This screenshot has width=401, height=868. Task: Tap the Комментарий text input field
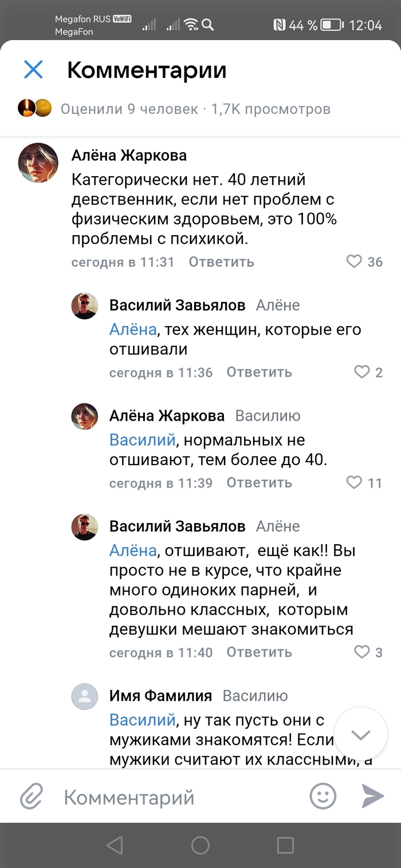[172, 797]
